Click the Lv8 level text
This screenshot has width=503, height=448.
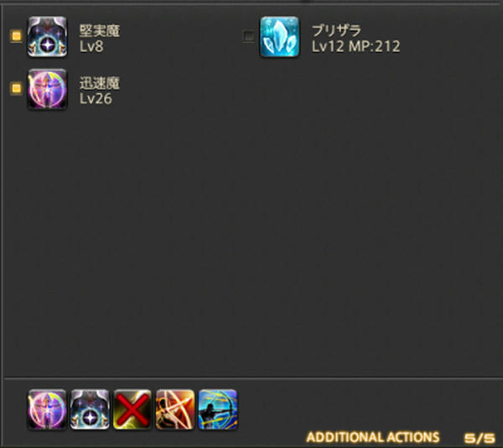91,46
